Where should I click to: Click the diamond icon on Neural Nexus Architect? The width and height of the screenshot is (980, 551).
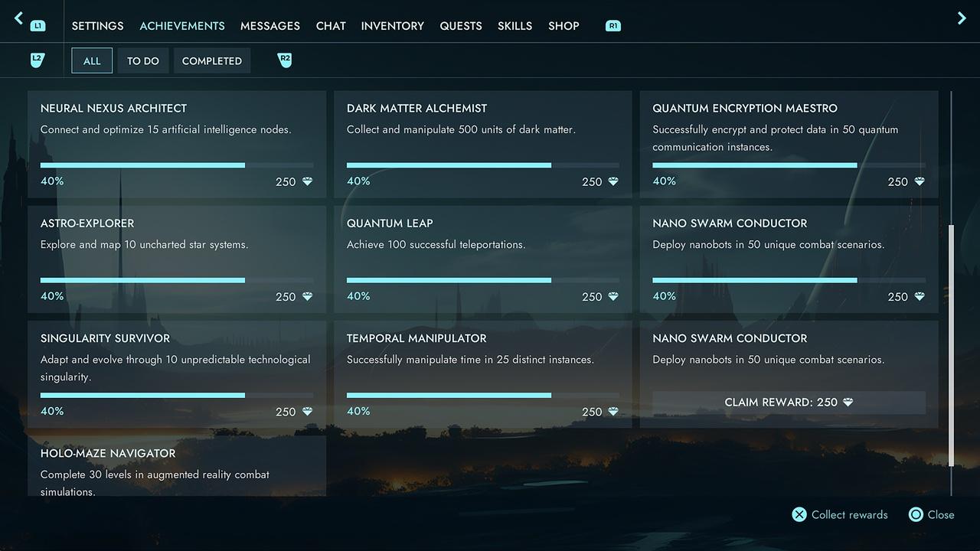point(307,182)
